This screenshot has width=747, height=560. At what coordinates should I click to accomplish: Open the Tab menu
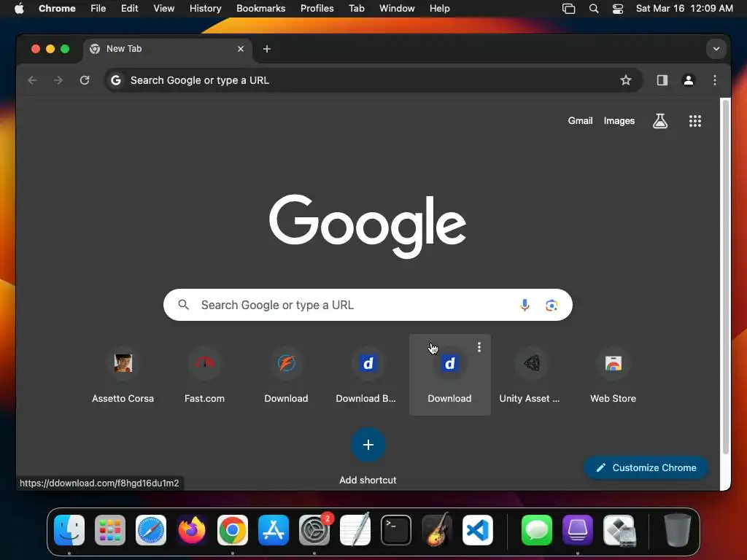(356, 9)
